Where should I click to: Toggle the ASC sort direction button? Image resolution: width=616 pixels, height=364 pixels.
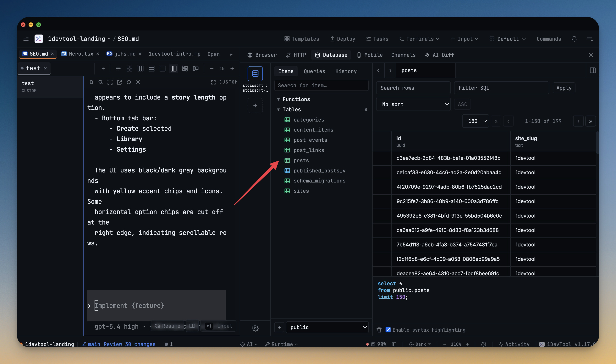462,104
